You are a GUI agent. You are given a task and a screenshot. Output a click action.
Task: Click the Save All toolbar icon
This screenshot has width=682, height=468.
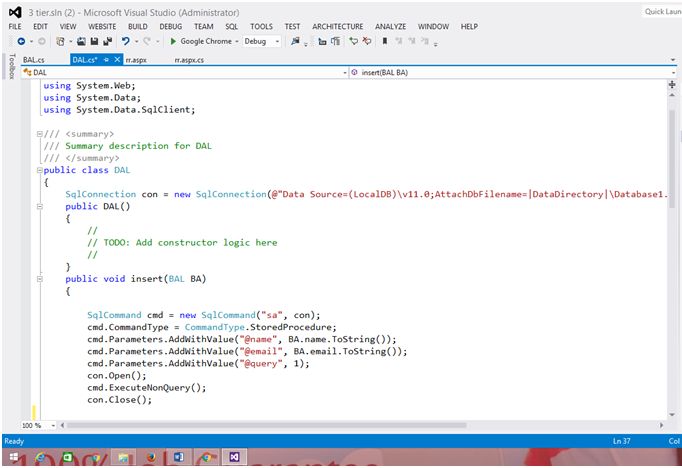(x=107, y=41)
